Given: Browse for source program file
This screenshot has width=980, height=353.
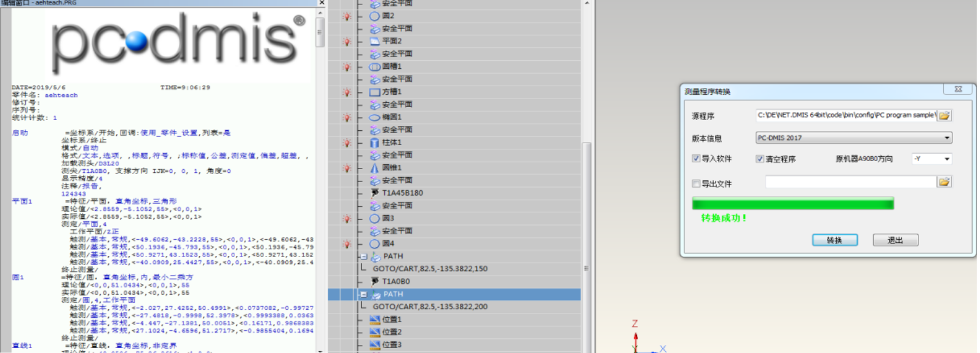Looking at the screenshot, I should (x=944, y=115).
